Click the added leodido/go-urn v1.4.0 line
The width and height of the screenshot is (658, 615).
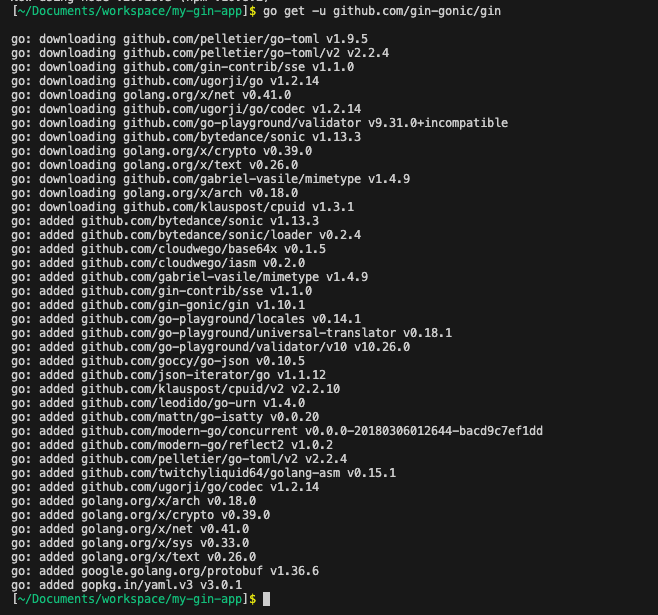click(x=158, y=403)
